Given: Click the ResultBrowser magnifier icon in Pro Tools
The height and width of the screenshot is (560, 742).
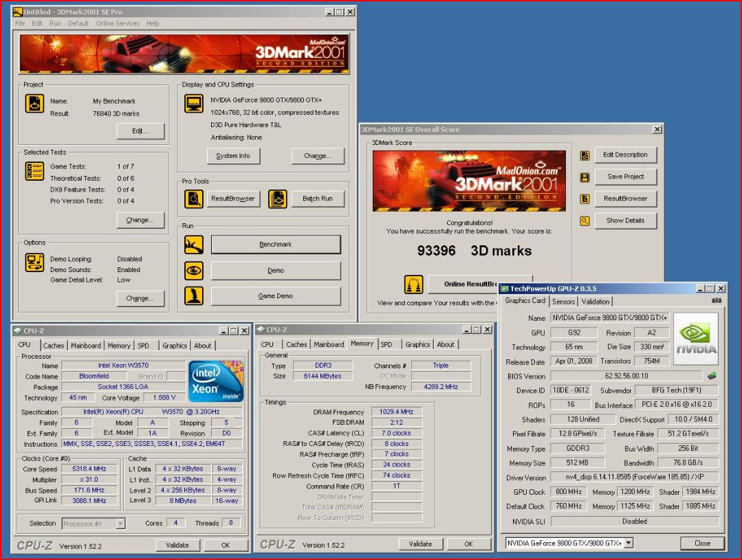Looking at the screenshot, I should point(193,199).
